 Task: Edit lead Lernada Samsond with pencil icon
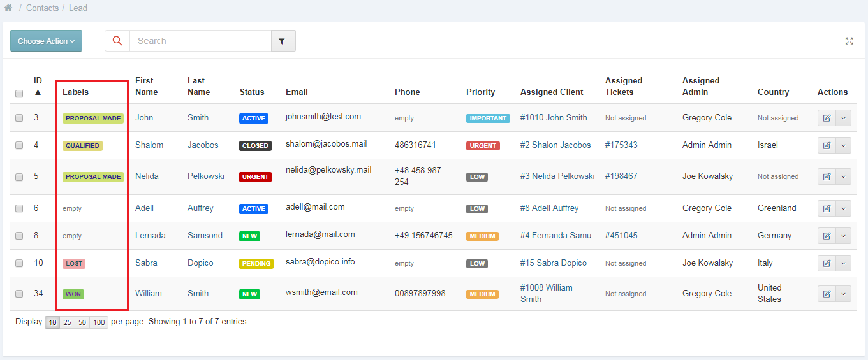point(827,236)
